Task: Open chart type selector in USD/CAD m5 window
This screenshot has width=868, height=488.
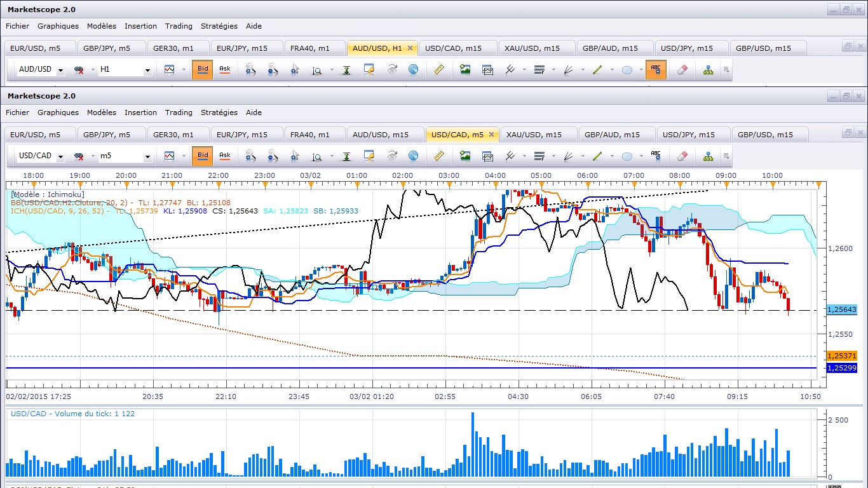Action: click(169, 156)
